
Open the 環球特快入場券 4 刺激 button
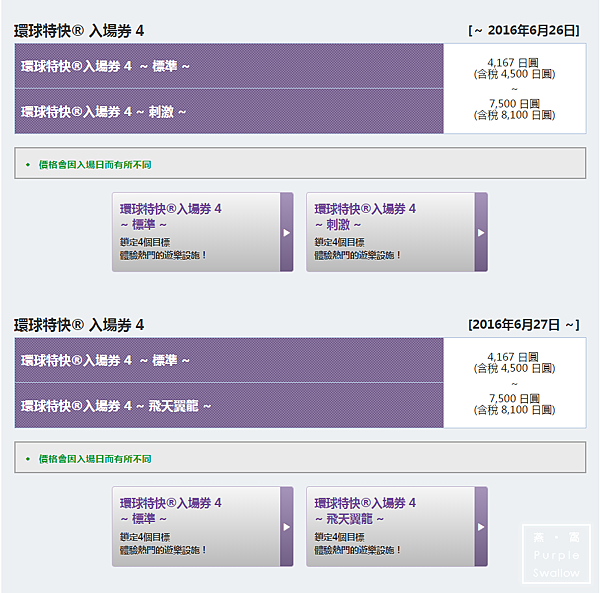[390, 232]
